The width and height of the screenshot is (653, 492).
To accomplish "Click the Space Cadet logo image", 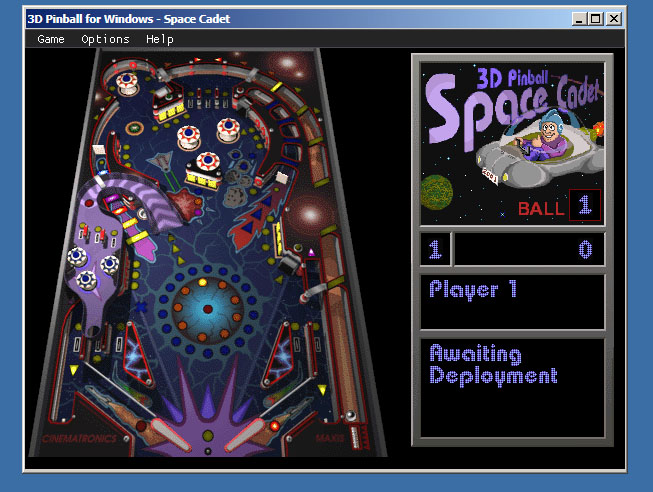I will click(512, 144).
